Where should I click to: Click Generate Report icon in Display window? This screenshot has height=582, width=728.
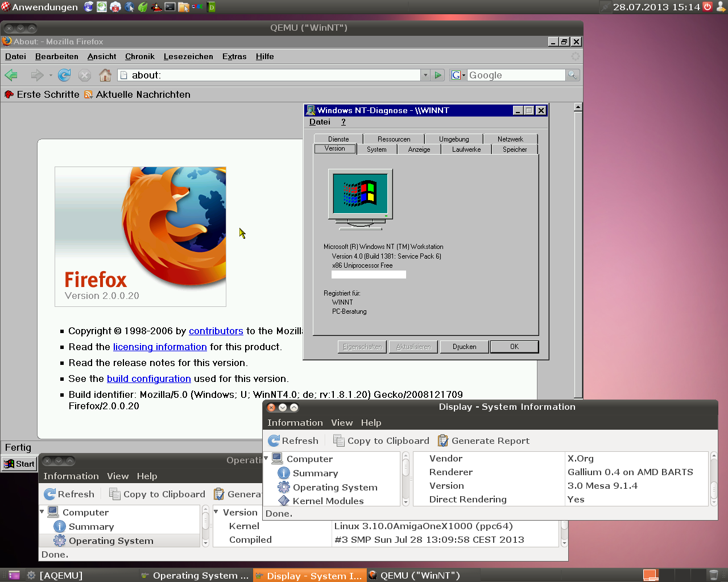[x=443, y=441]
